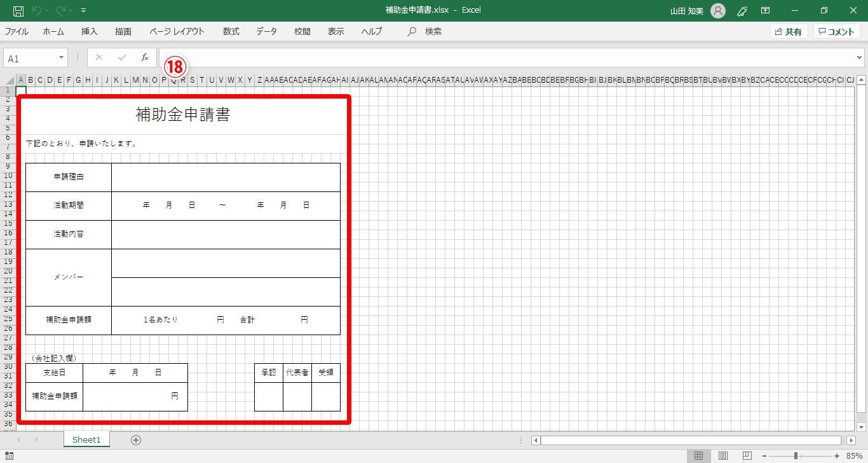Viewport: 868px width, 463px height.
Task: Select row header 20
Action: [x=8, y=271]
